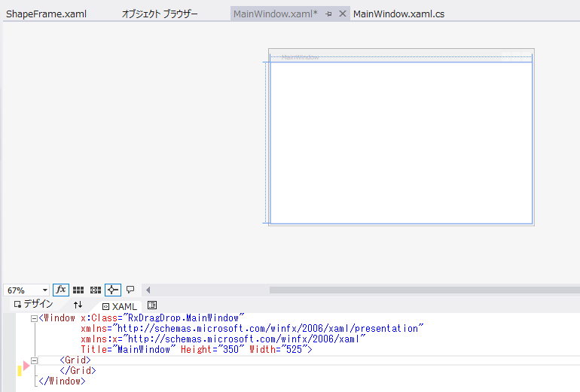Pin the MainWindow.xaml tab
This screenshot has width=580, height=392.
(x=328, y=14)
